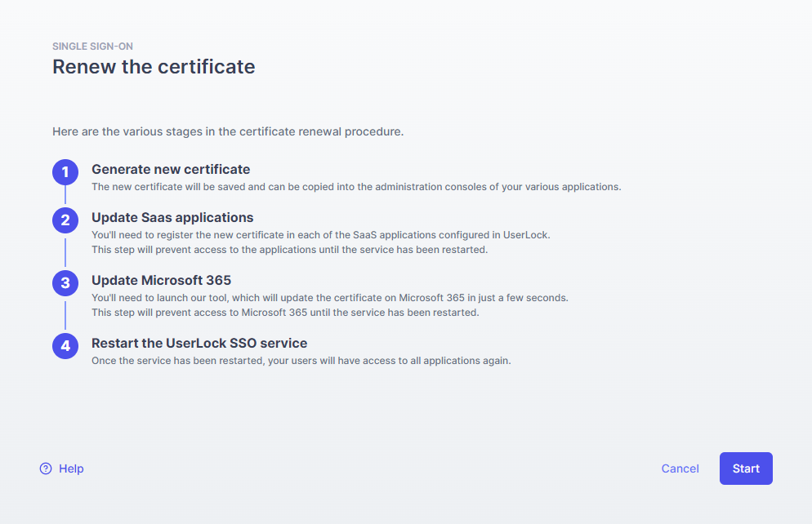Viewport: 812px width, 524px height.
Task: Select "Restart the UserLock SSO service" title
Action: (x=199, y=344)
